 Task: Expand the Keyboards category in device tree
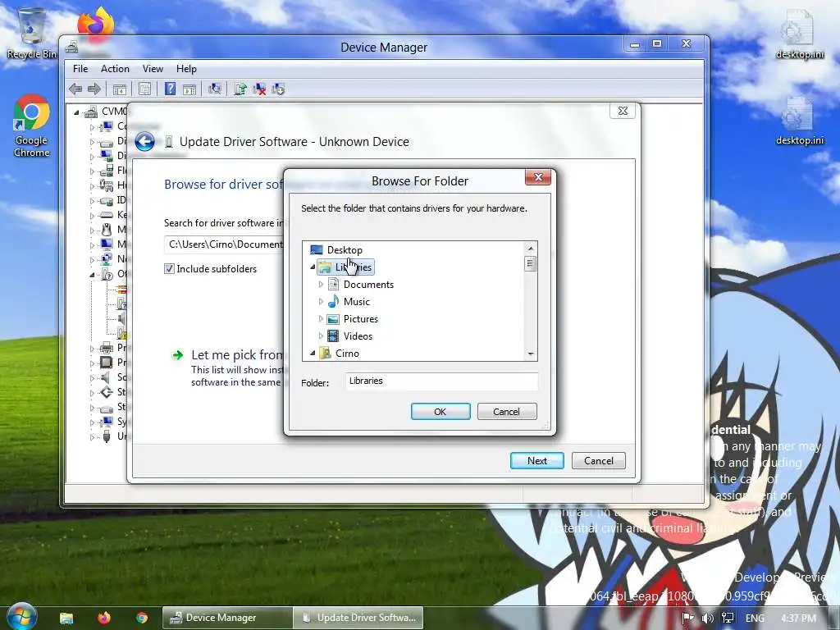92,216
